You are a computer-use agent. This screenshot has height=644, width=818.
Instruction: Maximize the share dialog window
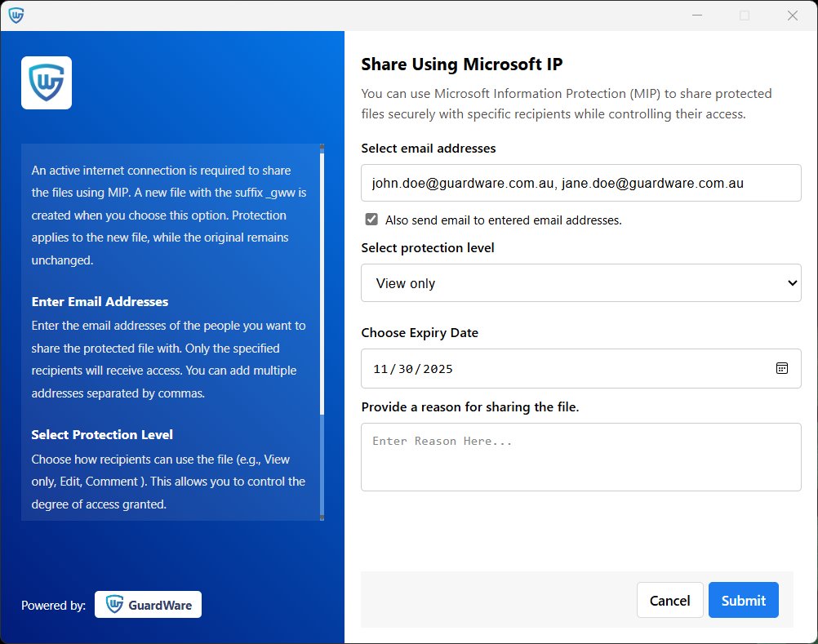pos(745,16)
